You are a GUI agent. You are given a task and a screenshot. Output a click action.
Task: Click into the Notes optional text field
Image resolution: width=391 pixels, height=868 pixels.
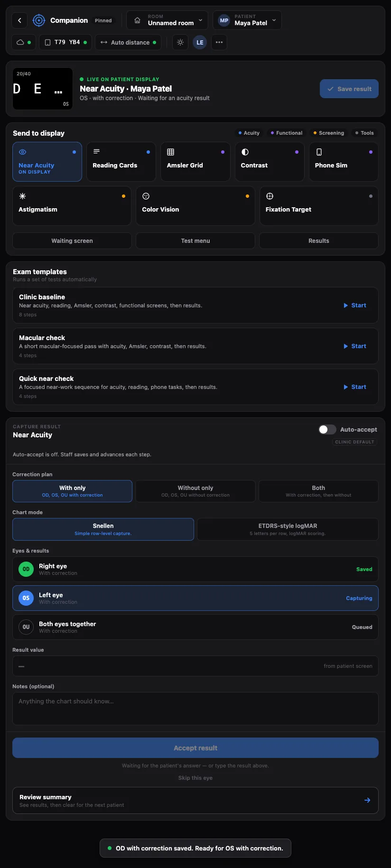pos(195,709)
